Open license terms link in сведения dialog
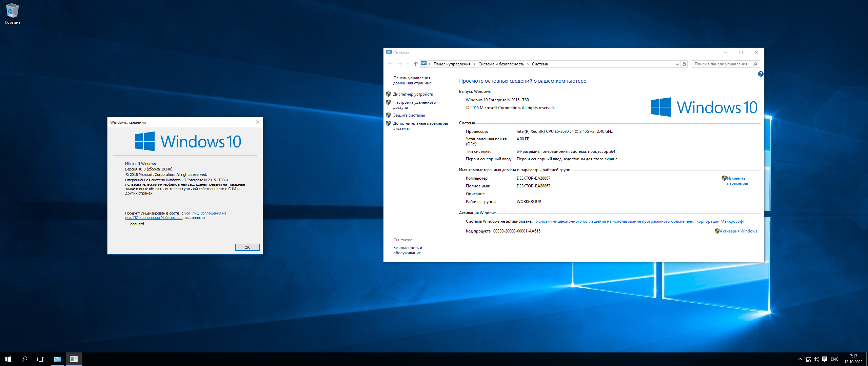 (176, 216)
